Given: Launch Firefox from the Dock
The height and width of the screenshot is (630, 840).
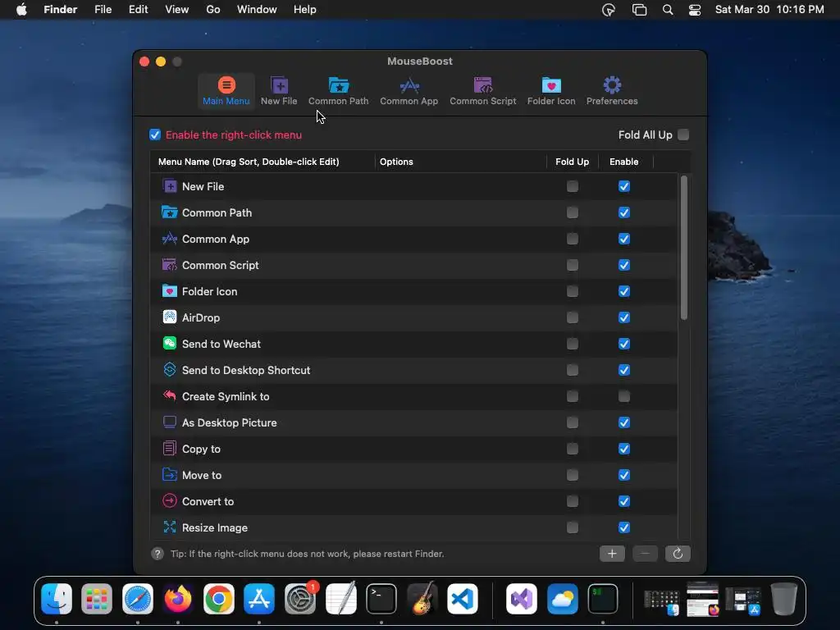Looking at the screenshot, I should point(178,598).
